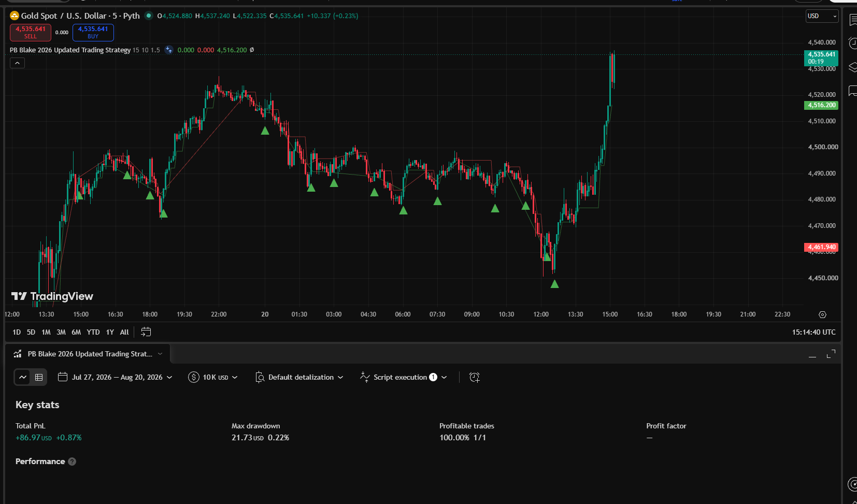Click the 0.000 spread value between Sell and Buy
Screen dimensions: 857x504
[x=62, y=32]
